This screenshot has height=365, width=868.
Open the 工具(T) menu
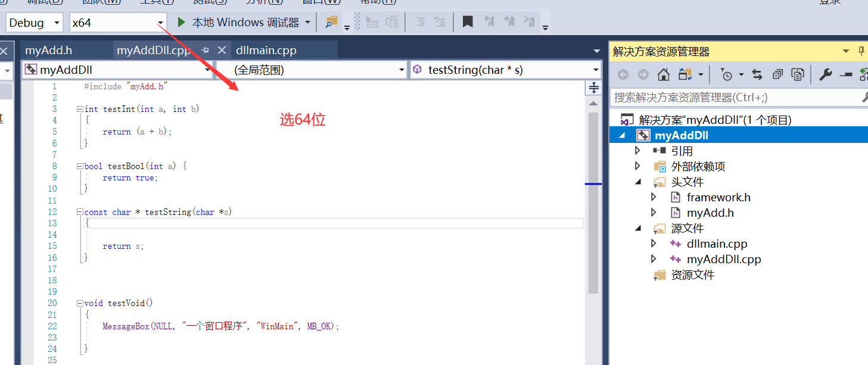(156, 2)
